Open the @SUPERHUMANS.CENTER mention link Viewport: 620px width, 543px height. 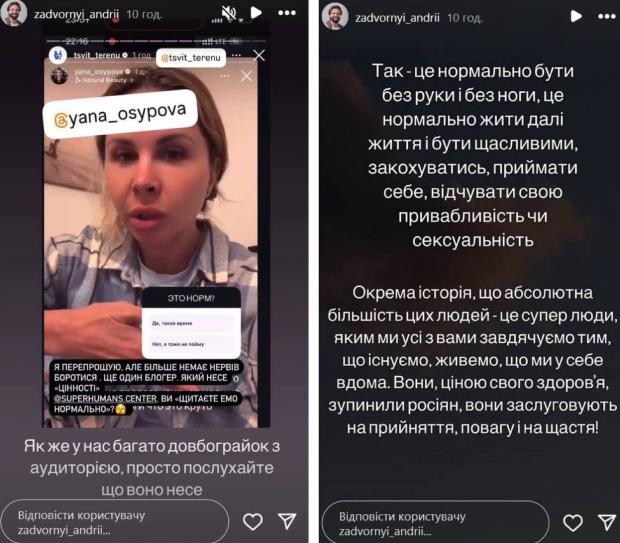(x=106, y=398)
